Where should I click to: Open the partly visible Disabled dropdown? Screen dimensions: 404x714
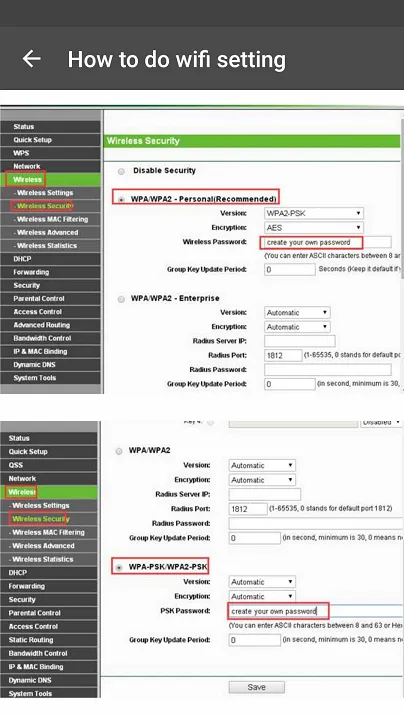tap(381, 422)
